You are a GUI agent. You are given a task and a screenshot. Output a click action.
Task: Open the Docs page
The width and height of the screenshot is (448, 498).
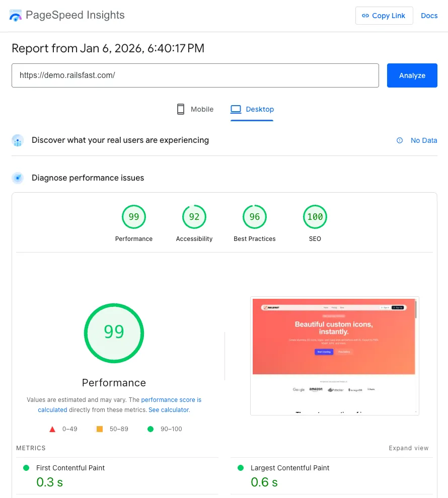click(429, 16)
